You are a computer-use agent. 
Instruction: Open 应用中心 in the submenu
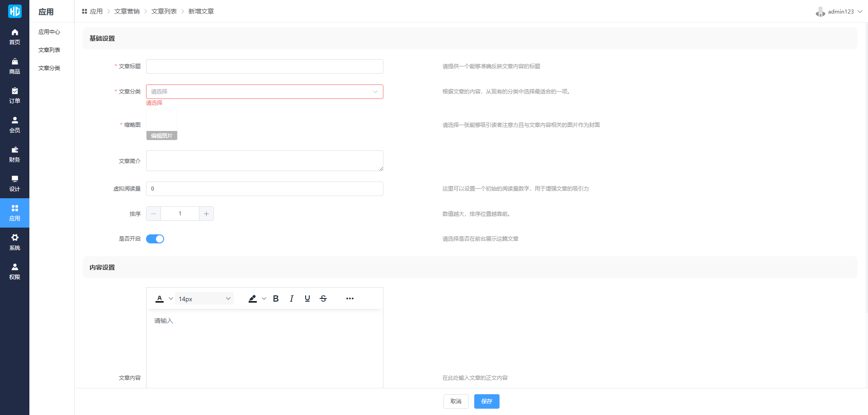coord(49,32)
